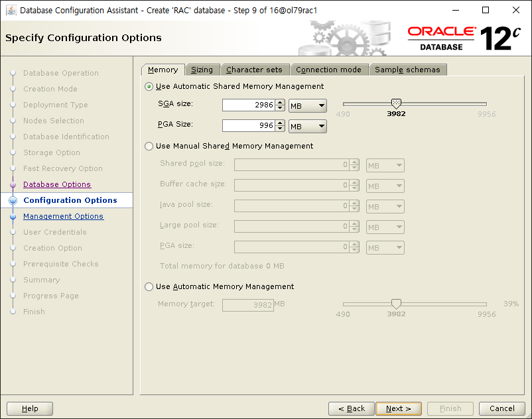The width and height of the screenshot is (532, 419).
Task: Click the Fast Recovery Option step
Action: tap(63, 169)
